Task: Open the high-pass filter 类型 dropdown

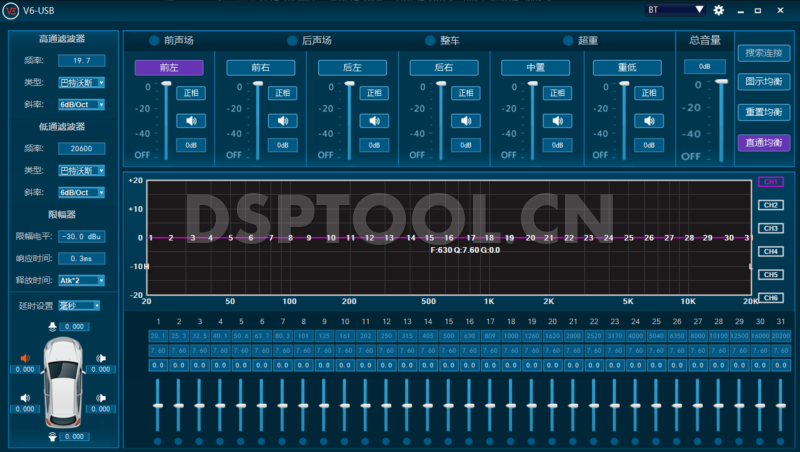Action: click(81, 83)
